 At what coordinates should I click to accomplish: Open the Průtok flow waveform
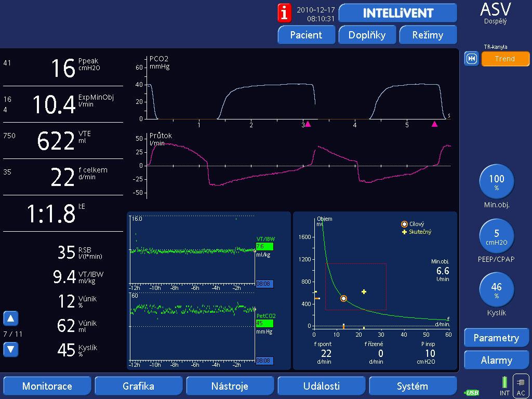click(x=294, y=166)
